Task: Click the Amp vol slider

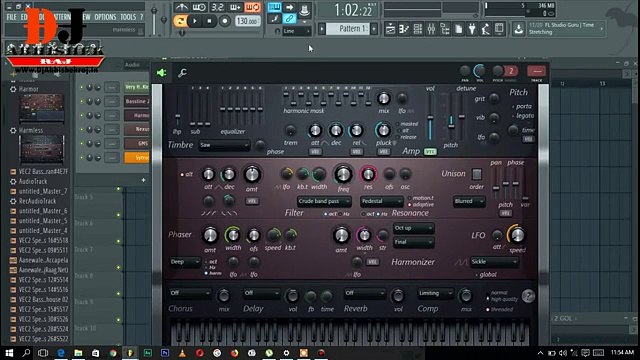Action: point(430,117)
